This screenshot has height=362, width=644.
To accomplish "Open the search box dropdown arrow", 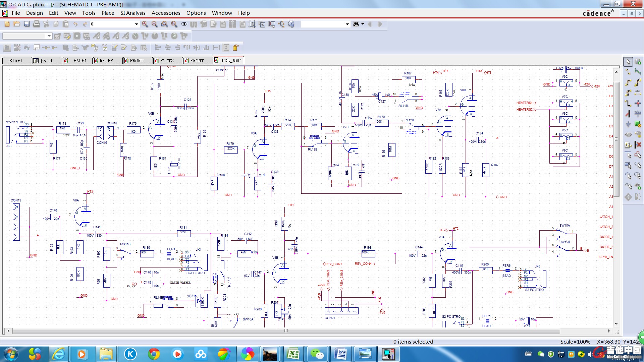I will (x=347, y=24).
